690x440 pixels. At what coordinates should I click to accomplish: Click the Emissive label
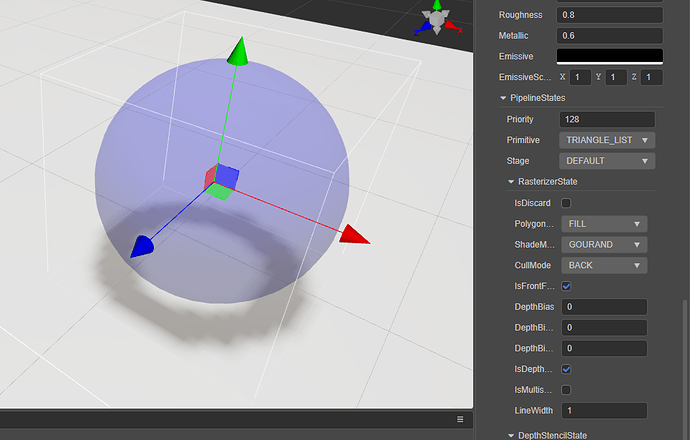(516, 56)
